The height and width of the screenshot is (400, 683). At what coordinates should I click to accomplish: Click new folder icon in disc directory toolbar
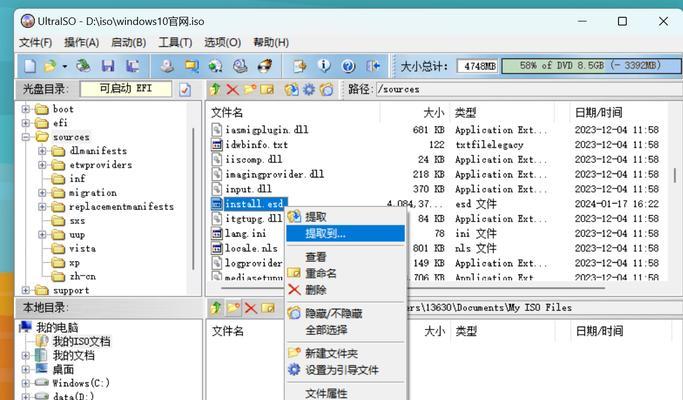tap(250, 89)
